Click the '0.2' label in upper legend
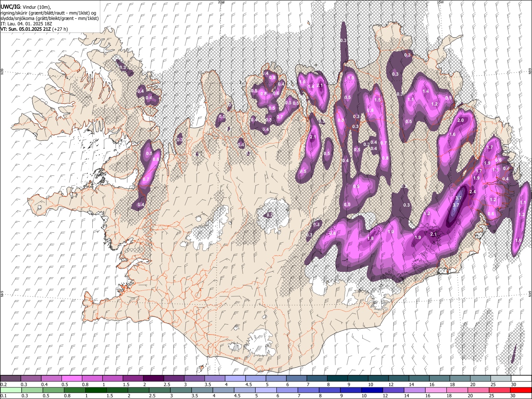 pyautogui.click(x=4, y=384)
